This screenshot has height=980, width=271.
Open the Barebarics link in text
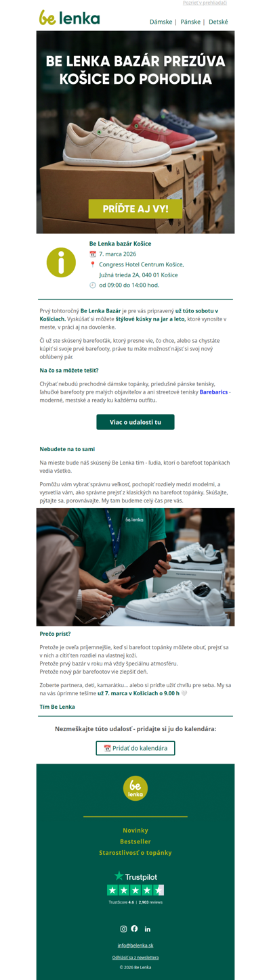(213, 392)
